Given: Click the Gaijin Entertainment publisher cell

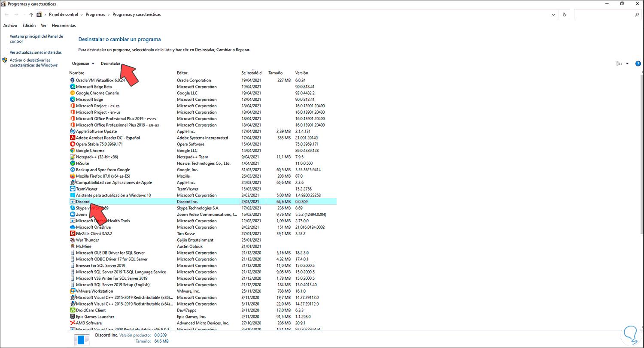Looking at the screenshot, I should pyautogui.click(x=195, y=240).
